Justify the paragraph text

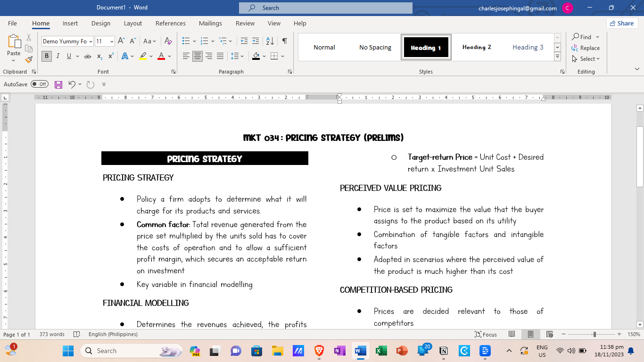(220, 56)
